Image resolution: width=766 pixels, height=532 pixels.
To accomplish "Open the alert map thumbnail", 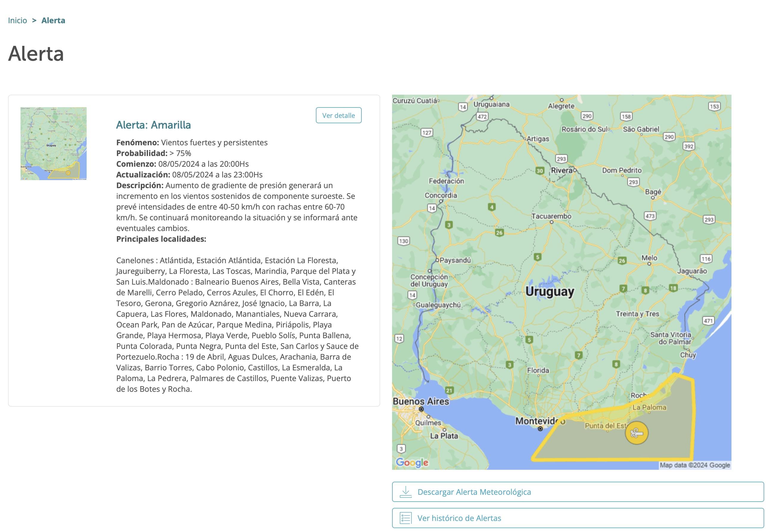I will point(53,144).
